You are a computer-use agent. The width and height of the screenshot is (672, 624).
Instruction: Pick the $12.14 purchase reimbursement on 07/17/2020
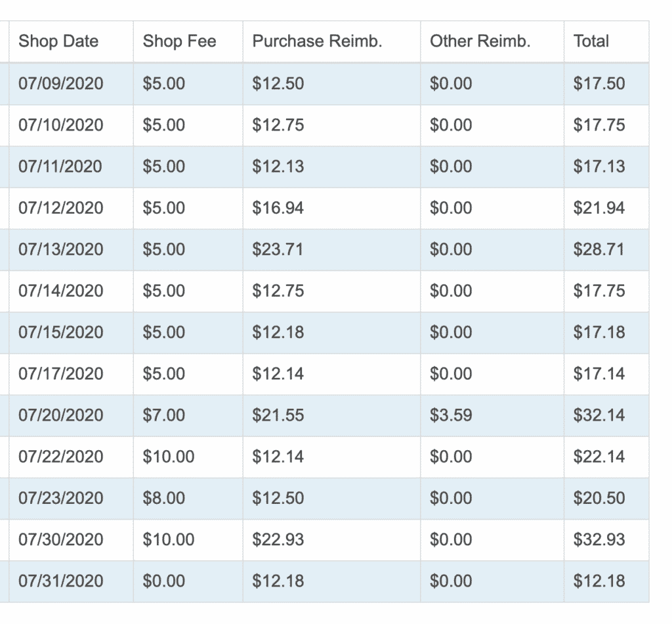click(278, 374)
